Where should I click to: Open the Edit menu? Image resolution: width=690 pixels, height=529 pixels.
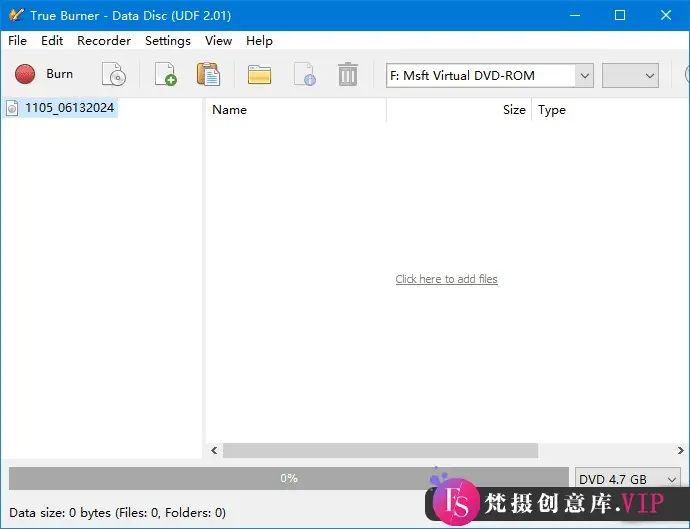pyautogui.click(x=52, y=41)
